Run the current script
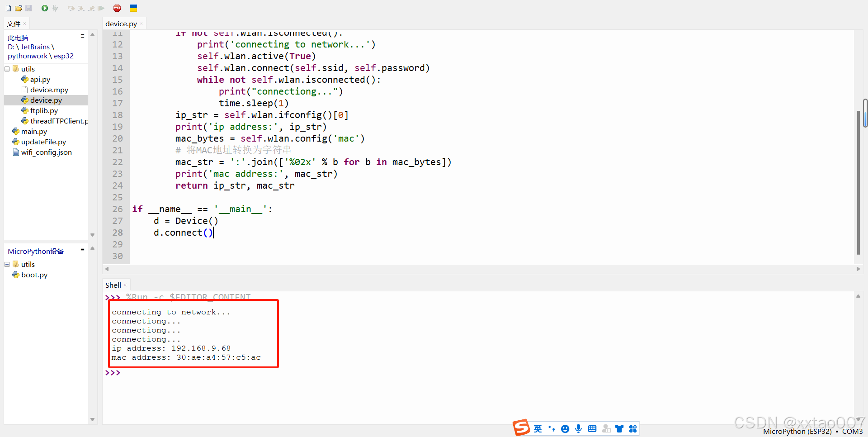Screen dimensions: 868x437 pyautogui.click(x=44, y=8)
